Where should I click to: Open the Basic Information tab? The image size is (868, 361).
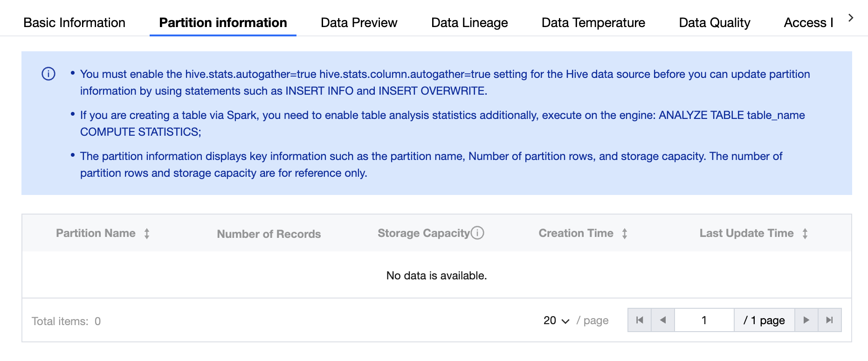(x=74, y=22)
